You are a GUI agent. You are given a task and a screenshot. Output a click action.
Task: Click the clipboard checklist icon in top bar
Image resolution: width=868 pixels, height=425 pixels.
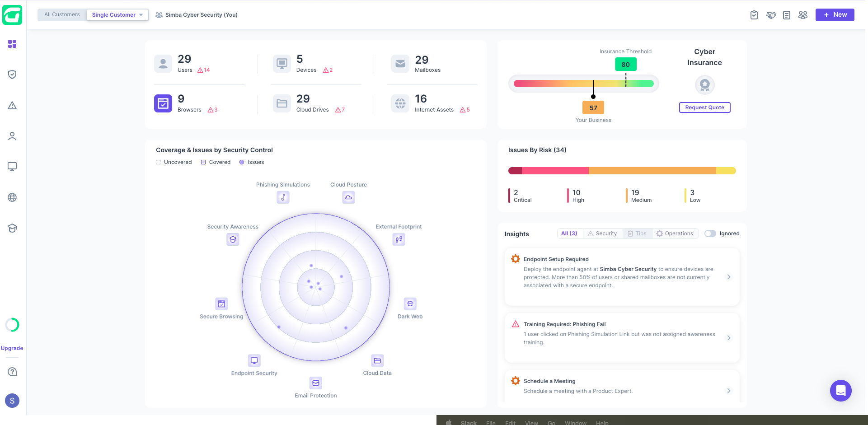[754, 15]
